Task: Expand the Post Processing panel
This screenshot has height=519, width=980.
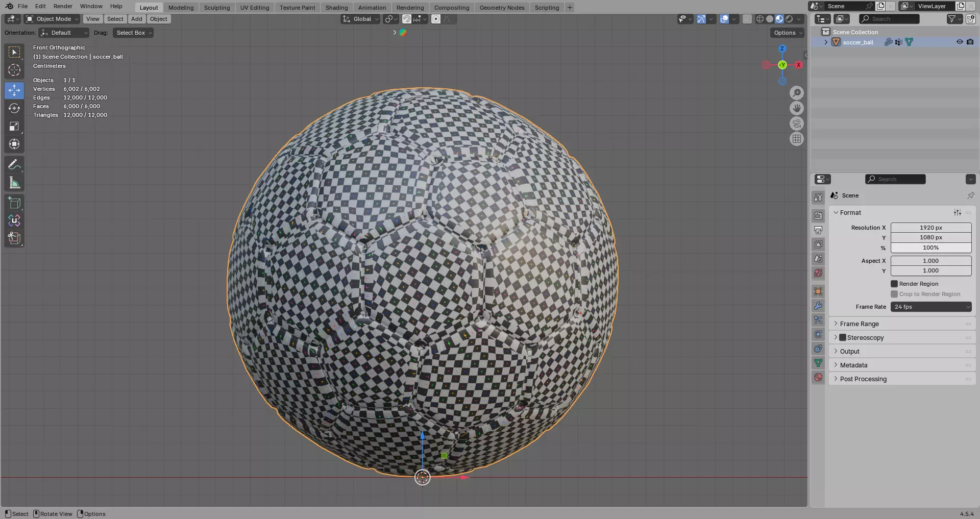Action: (x=902, y=379)
